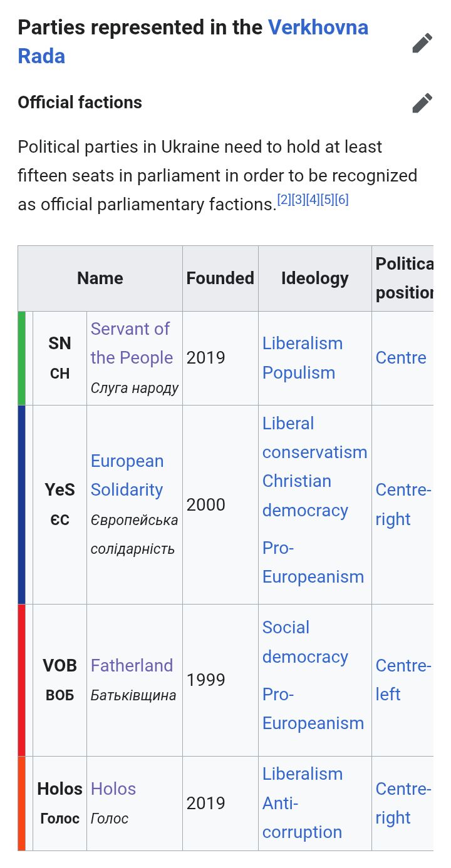Click the Ideology column header

314,278
